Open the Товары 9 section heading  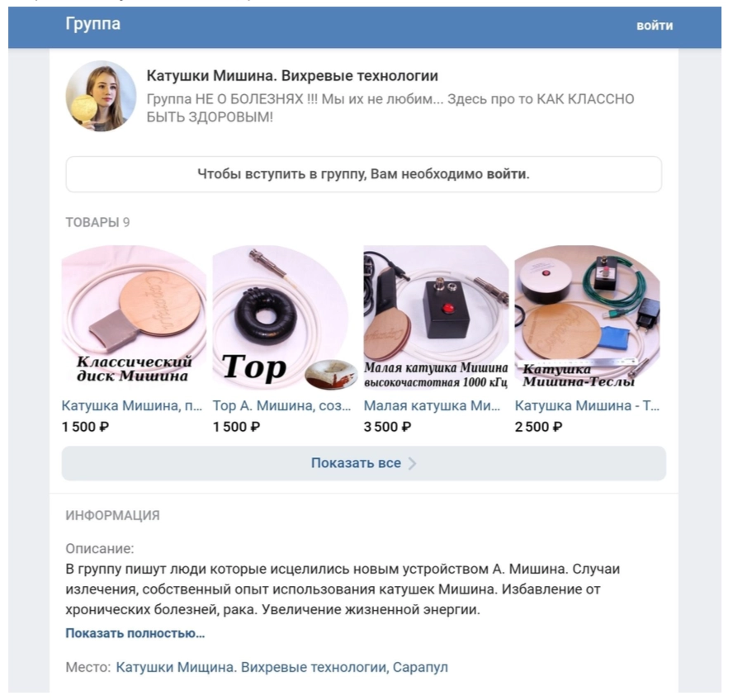[x=97, y=222]
